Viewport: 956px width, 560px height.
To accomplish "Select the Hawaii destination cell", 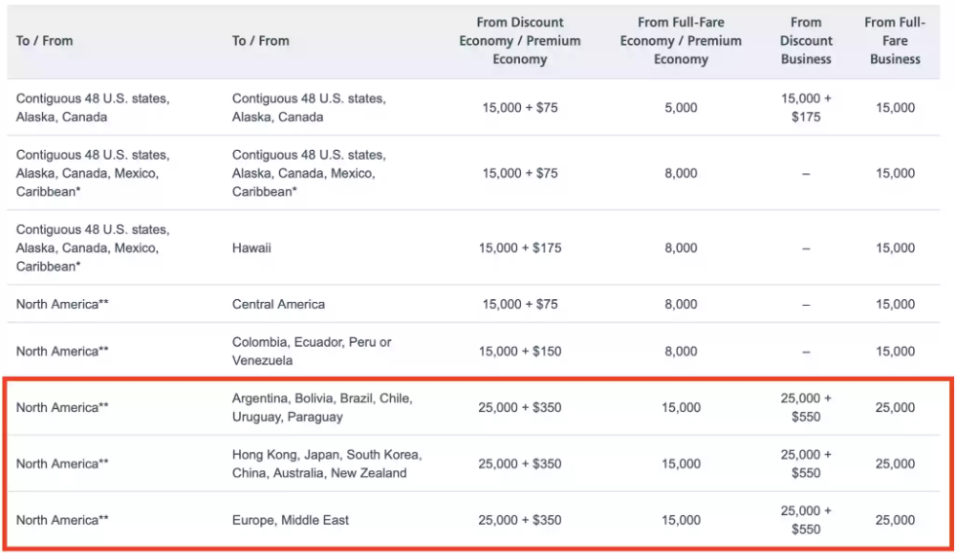I will pyautogui.click(x=251, y=248).
